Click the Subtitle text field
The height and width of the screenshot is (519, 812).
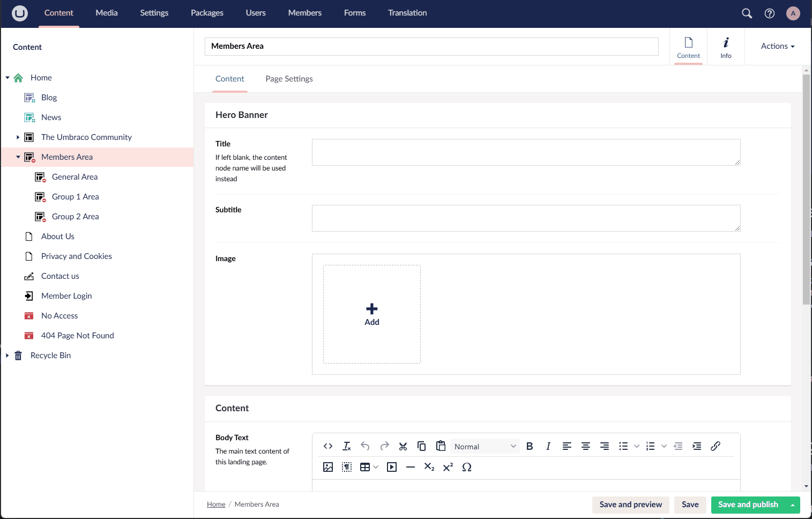click(x=526, y=218)
